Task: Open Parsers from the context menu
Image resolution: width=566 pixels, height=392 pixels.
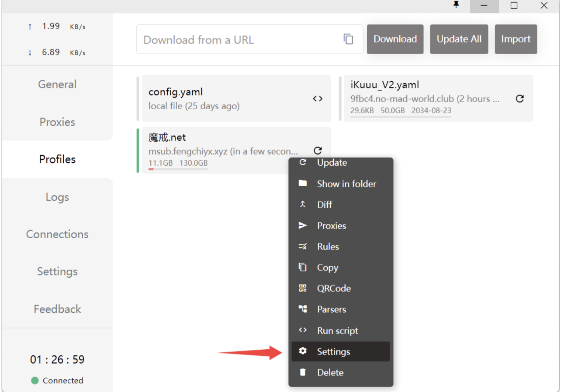Action: 341,309
